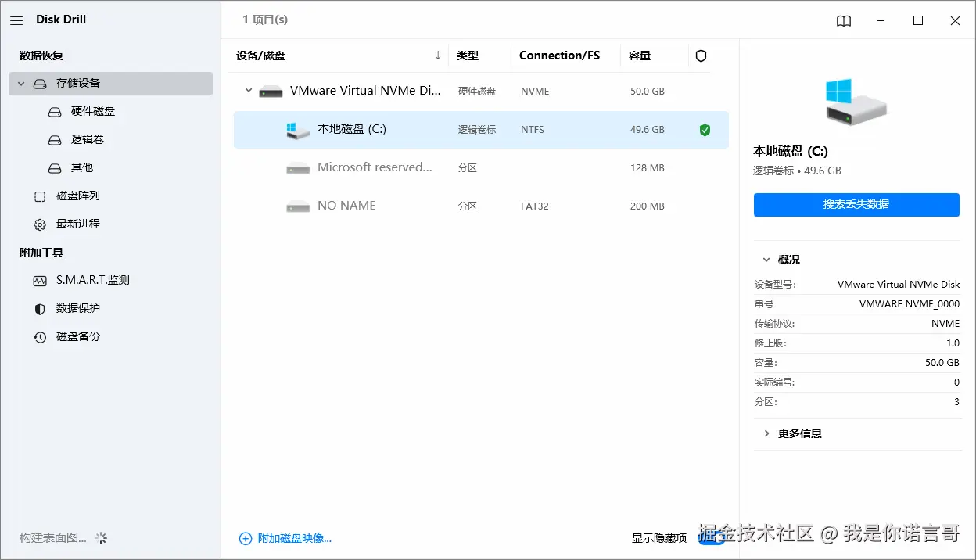
Task: Click the sort arrow in 设备/磁盘 header
Action: [438, 56]
